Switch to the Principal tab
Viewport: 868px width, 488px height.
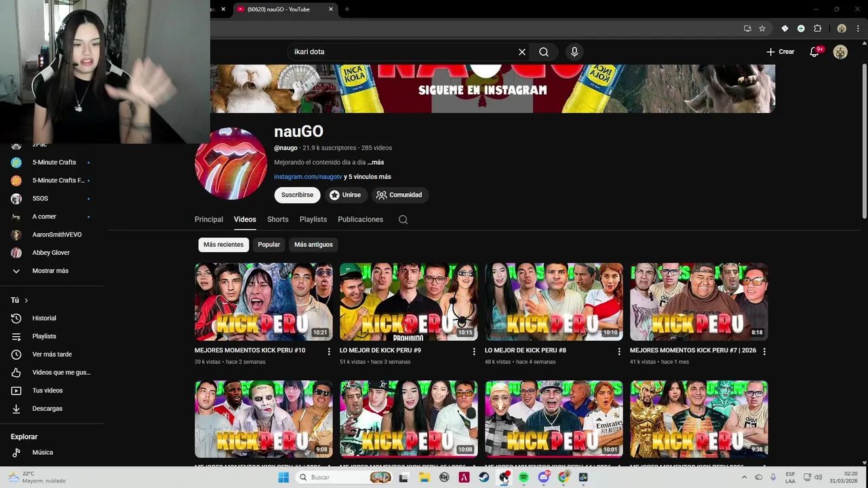[209, 220]
